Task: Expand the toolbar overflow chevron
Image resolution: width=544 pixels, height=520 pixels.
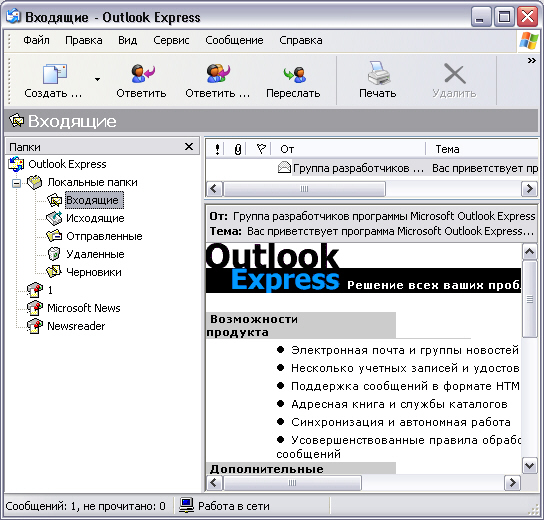Action: [x=532, y=61]
